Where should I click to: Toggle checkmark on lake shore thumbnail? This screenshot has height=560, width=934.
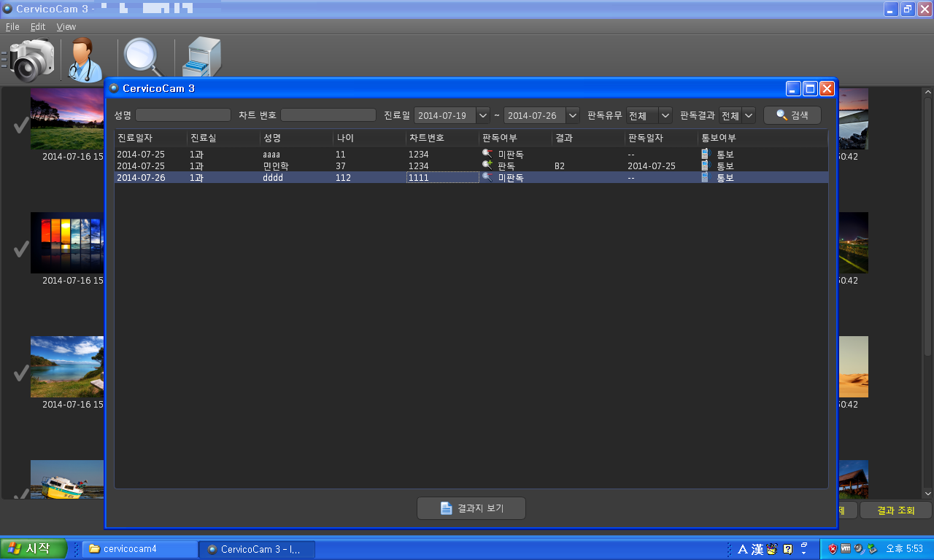[21, 373]
